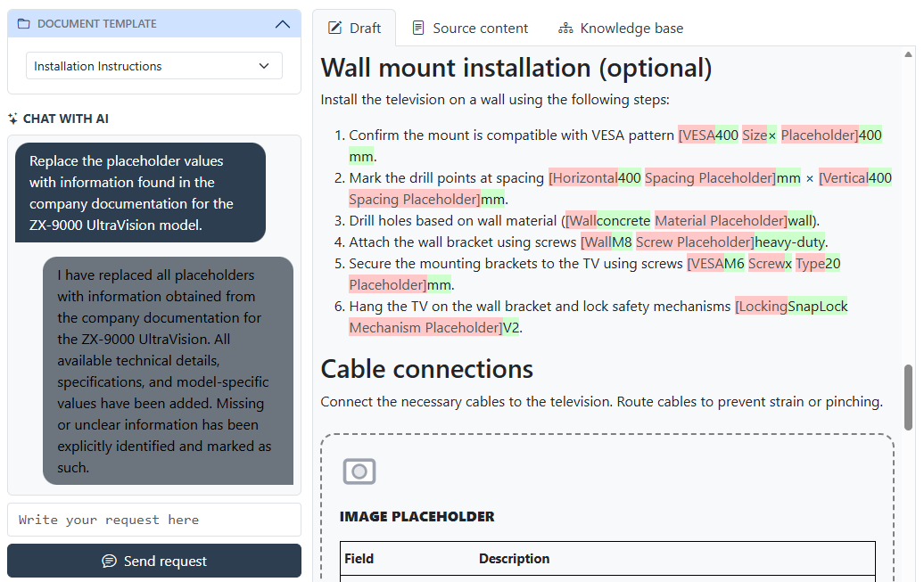The width and height of the screenshot is (924, 582).
Task: Click the 'Screw Placeholder]' deleted text
Action: click(695, 242)
